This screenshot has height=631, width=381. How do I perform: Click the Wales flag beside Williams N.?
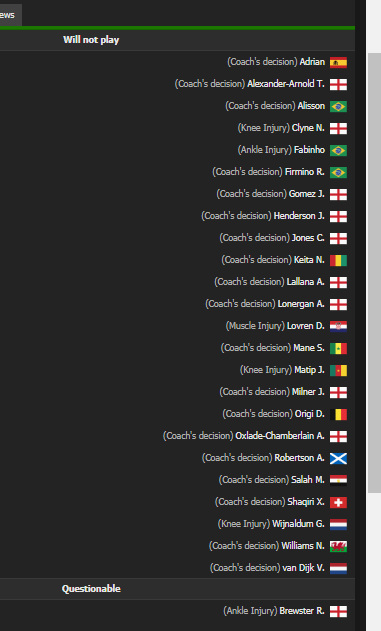pyautogui.click(x=338, y=546)
